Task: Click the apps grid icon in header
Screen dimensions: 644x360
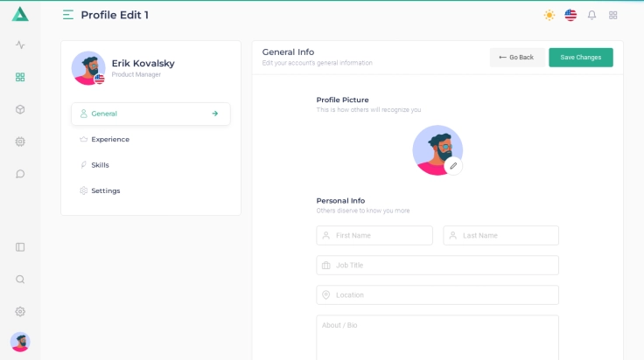Action: (x=613, y=15)
